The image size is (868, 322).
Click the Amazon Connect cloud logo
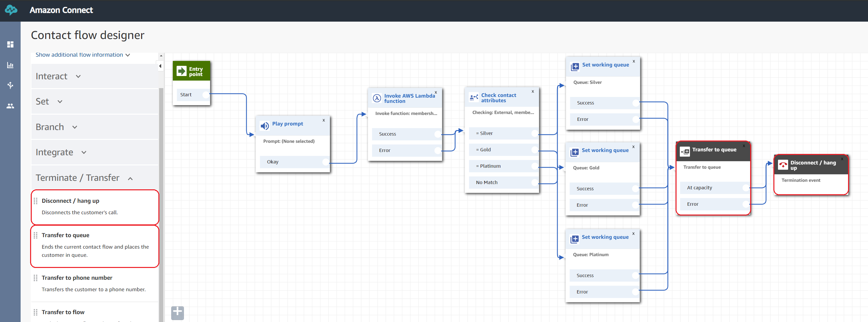coord(11,10)
